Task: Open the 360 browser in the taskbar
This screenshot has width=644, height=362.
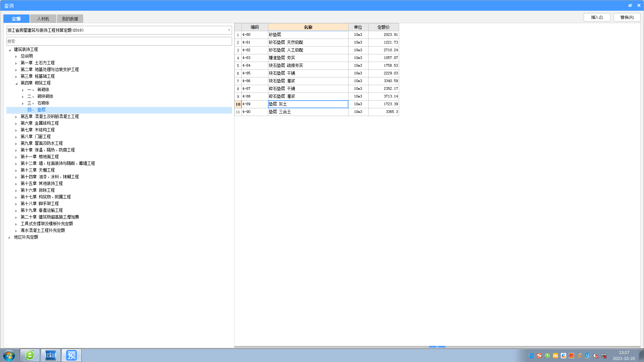Action: tap(30, 355)
